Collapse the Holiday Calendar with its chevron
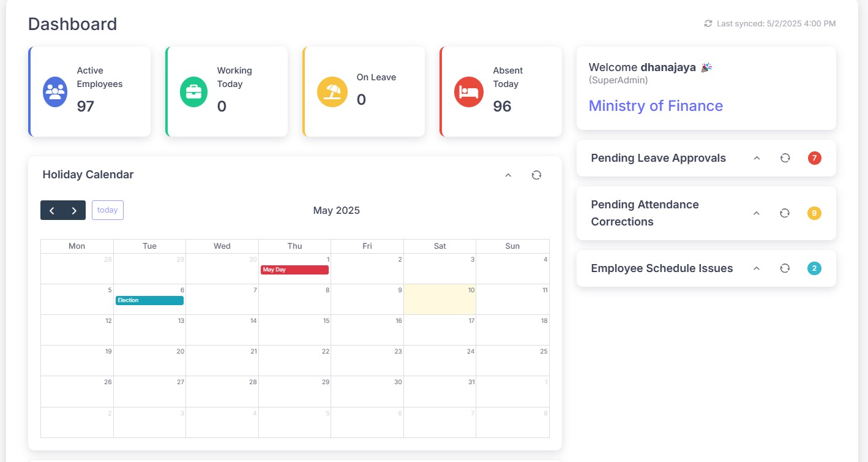 point(508,175)
